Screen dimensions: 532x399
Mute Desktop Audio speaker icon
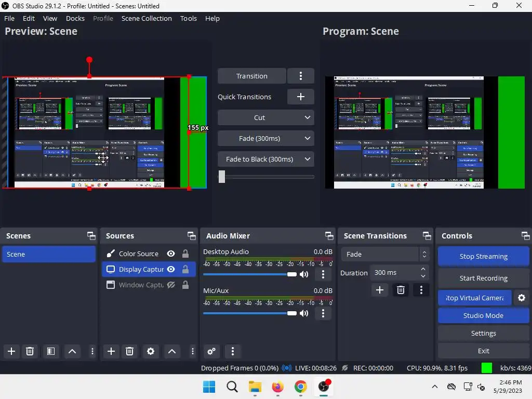click(304, 274)
